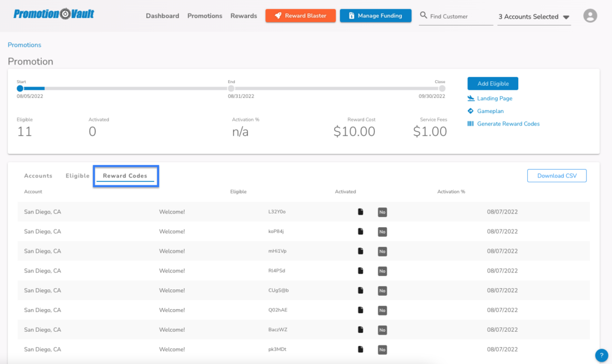
Task: Click the $10.00 Reward Cost value
Action: pos(354,131)
